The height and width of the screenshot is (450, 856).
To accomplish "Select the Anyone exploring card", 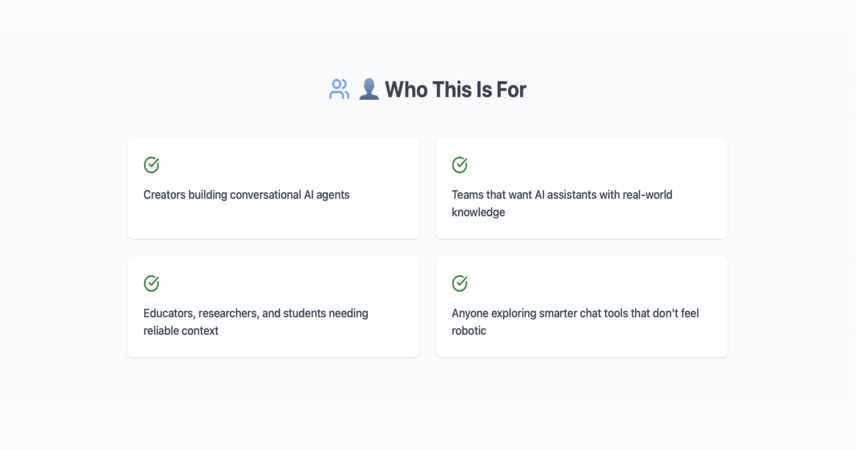I will (x=581, y=307).
